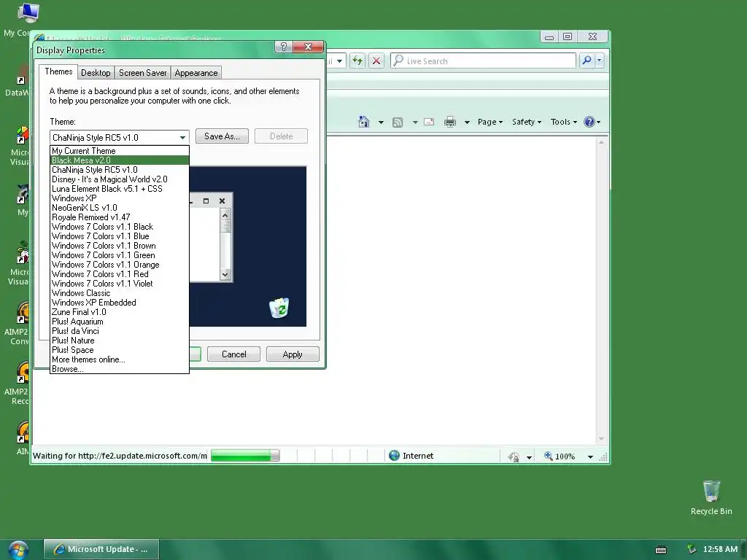Click the taskbar clock showing 12:58 AM
747x560 pixels.
tap(720, 549)
